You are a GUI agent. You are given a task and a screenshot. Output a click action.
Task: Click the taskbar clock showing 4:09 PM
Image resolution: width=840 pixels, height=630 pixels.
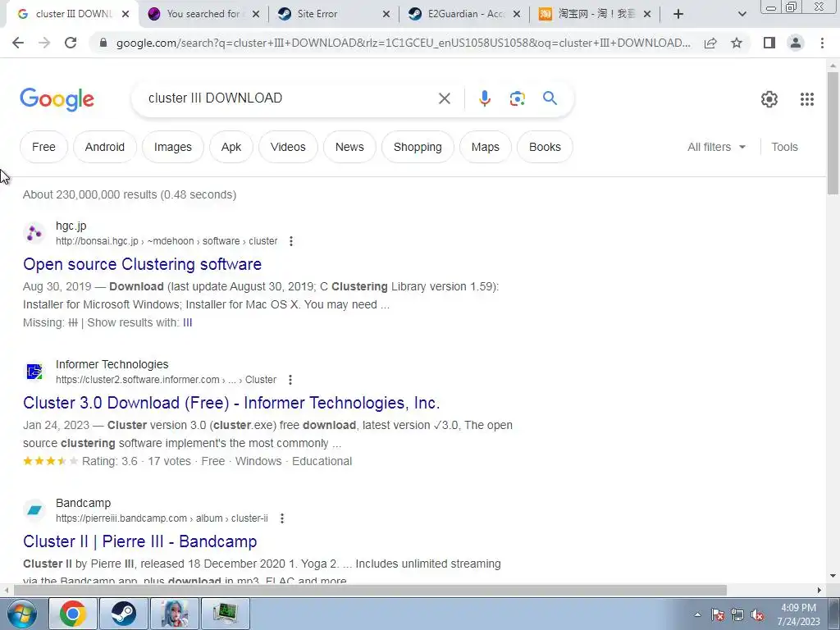click(799, 614)
